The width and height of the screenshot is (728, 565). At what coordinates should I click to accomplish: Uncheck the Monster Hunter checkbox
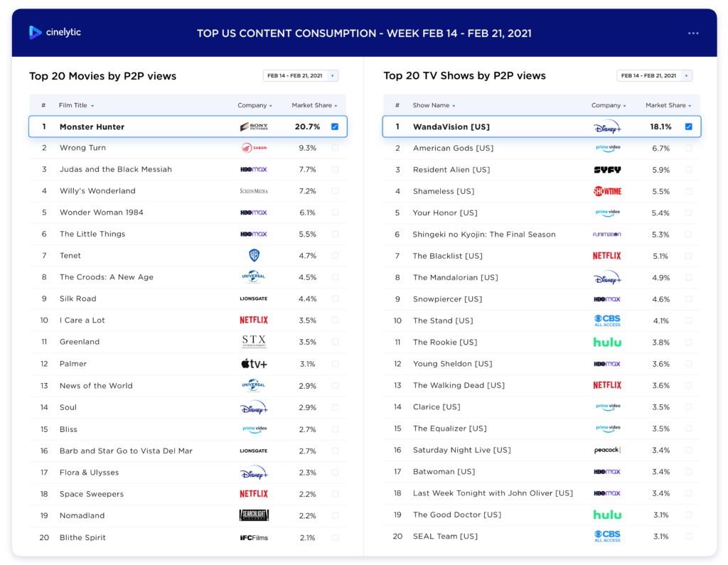point(335,127)
